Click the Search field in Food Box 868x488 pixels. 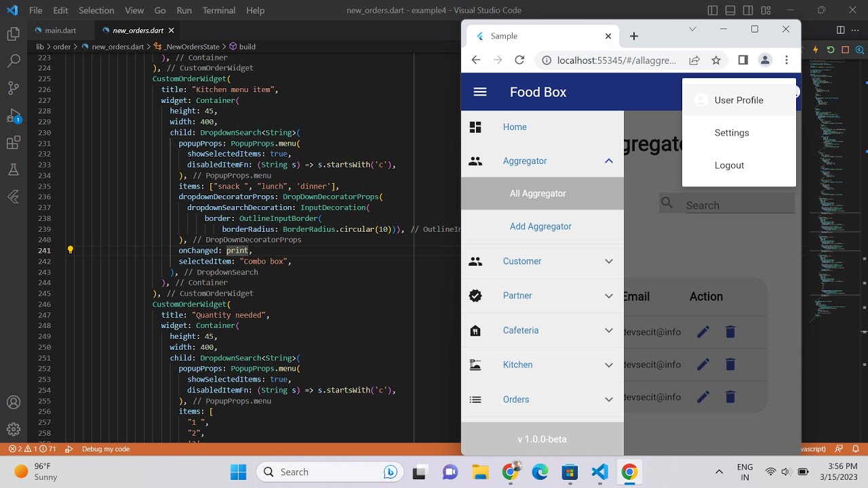point(739,205)
